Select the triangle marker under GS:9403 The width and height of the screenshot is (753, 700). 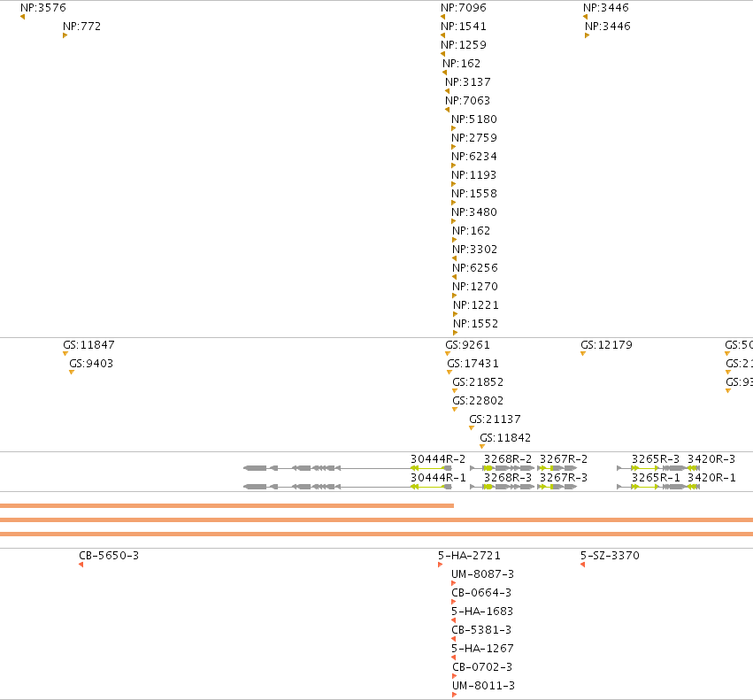coord(72,373)
